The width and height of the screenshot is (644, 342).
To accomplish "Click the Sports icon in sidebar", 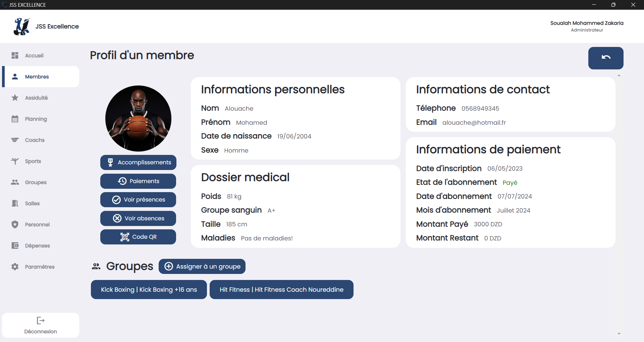I will [15, 161].
